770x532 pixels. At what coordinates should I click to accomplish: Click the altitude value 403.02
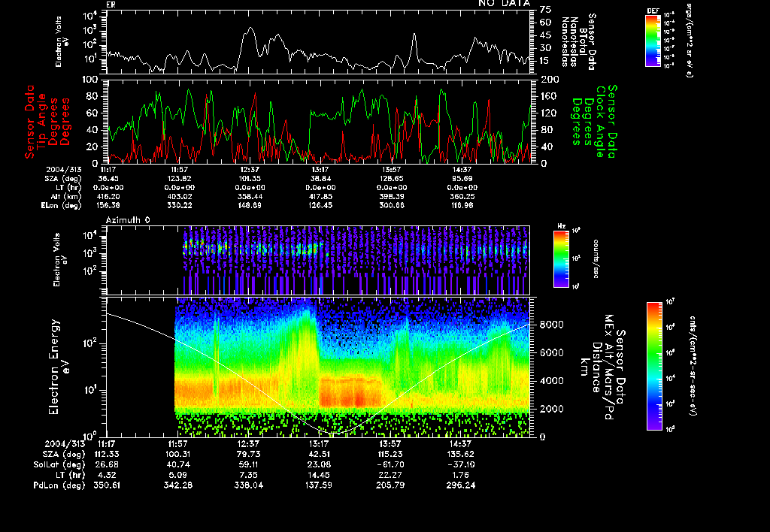coord(179,197)
